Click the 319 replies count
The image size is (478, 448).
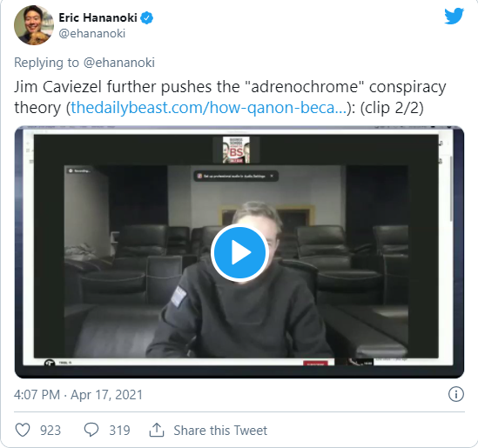(x=119, y=431)
